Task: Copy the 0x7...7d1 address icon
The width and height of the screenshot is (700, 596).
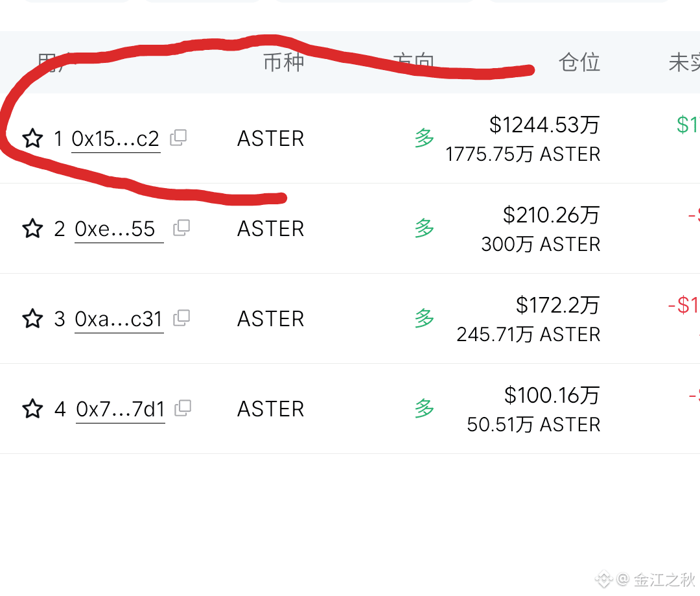Action: 183,409
